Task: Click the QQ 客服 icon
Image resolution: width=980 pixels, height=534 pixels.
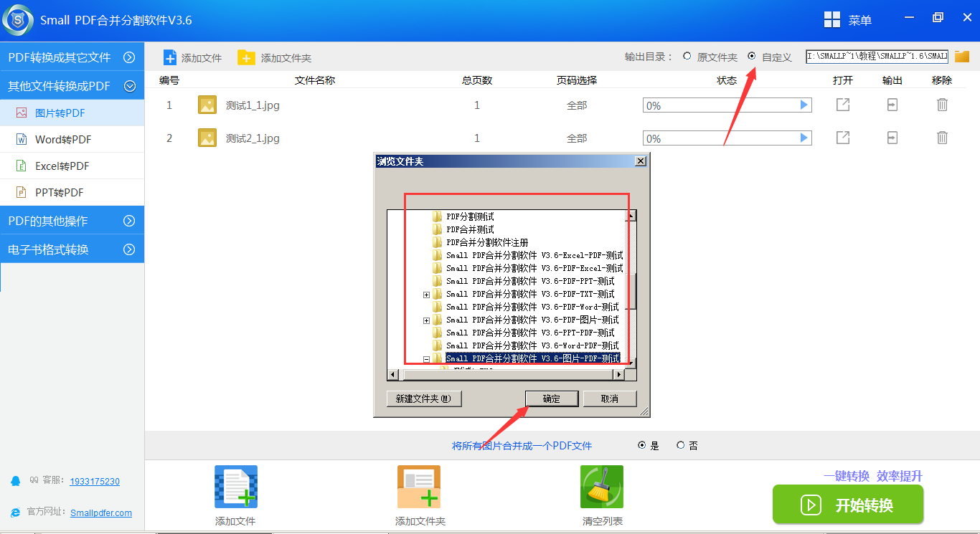Action: 16,481
